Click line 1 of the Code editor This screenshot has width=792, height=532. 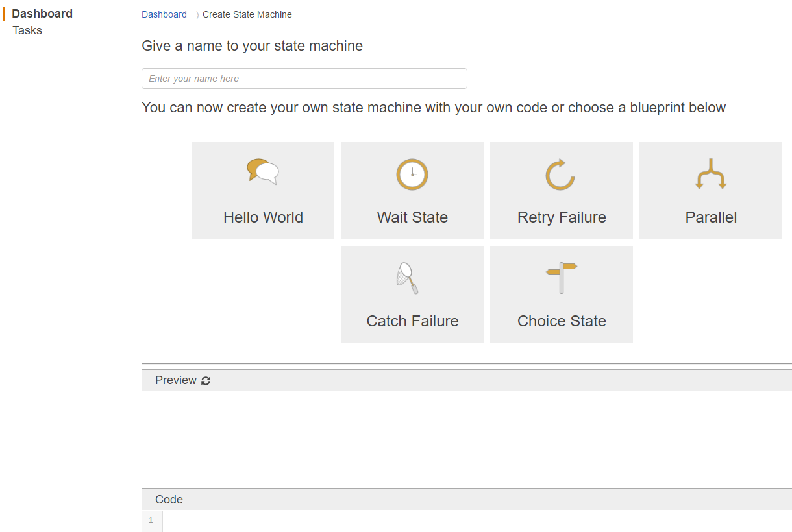[x=454, y=520]
